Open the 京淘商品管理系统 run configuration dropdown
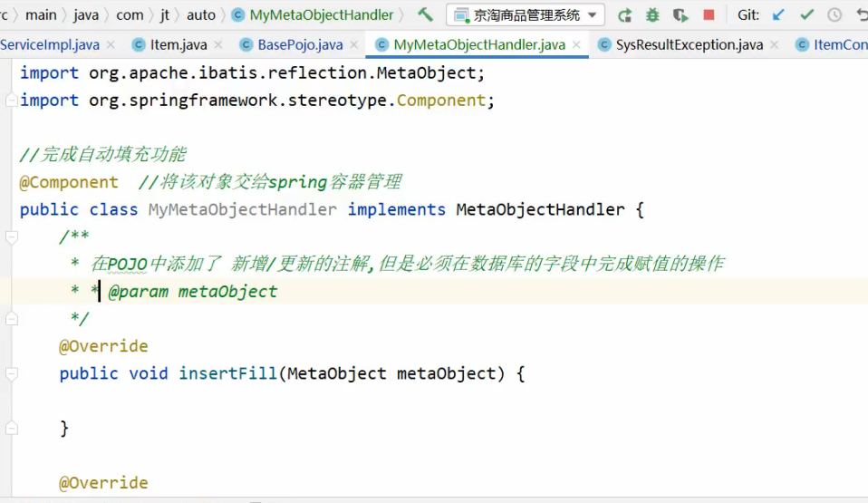Image resolution: width=868 pixels, height=503 pixels. point(525,15)
